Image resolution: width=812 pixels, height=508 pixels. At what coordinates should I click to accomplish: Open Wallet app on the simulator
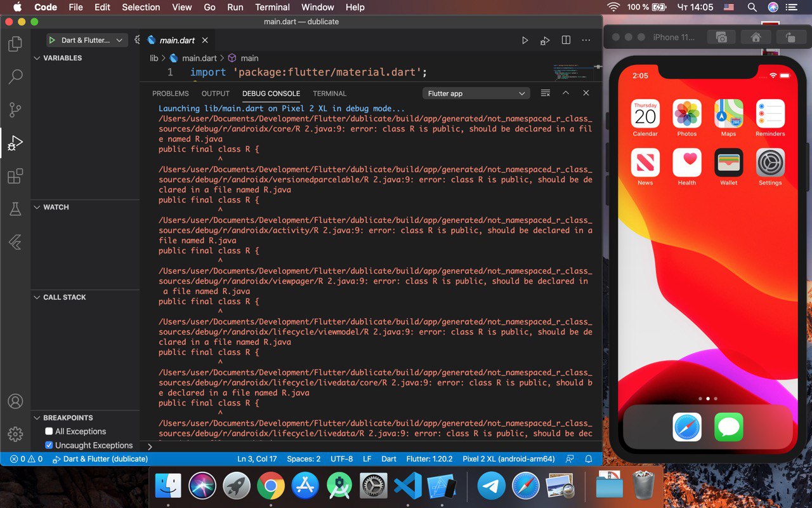pyautogui.click(x=728, y=163)
